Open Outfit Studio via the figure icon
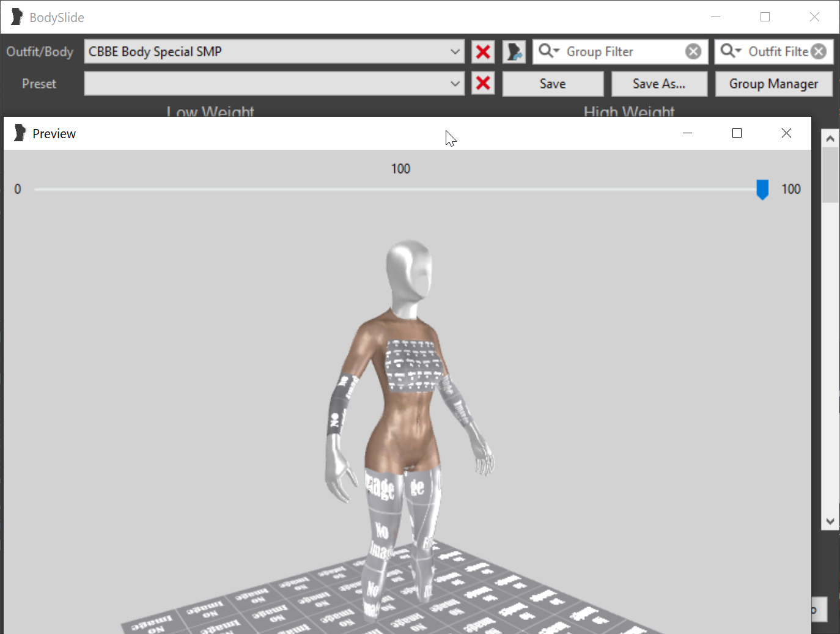 pyautogui.click(x=514, y=52)
